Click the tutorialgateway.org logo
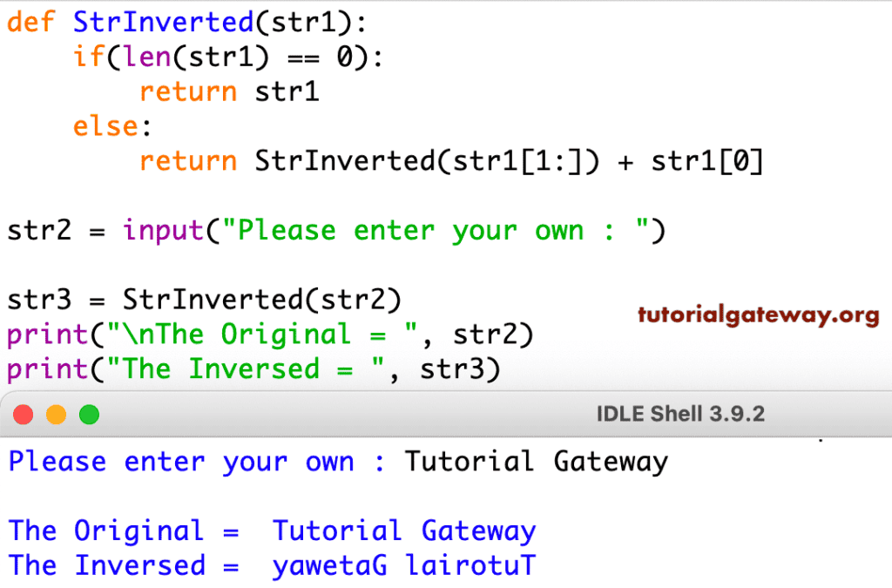 tap(758, 318)
